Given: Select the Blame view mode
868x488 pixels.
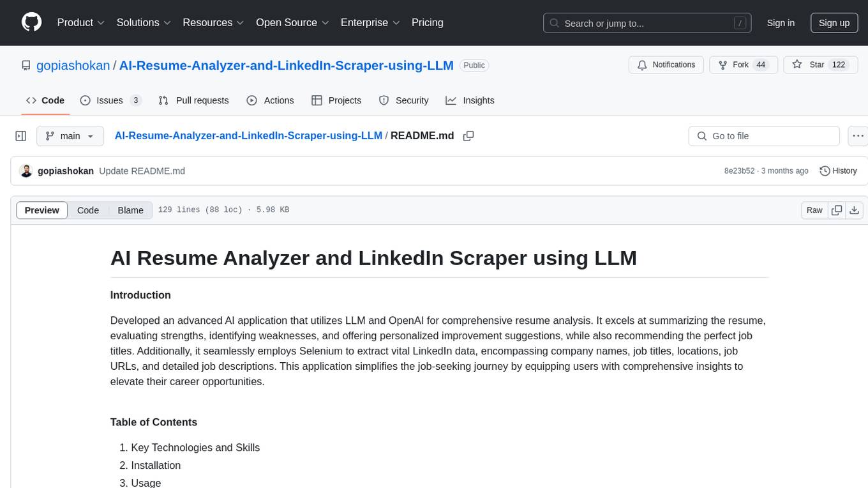Looking at the screenshot, I should (x=130, y=210).
